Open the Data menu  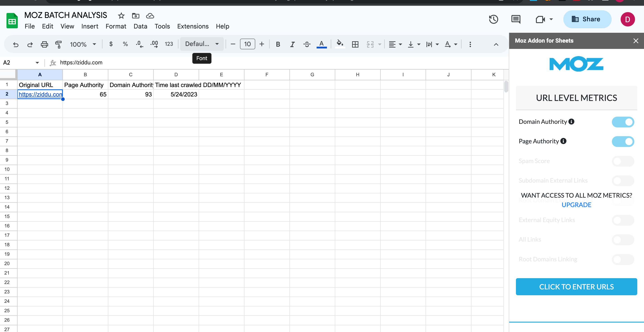140,26
